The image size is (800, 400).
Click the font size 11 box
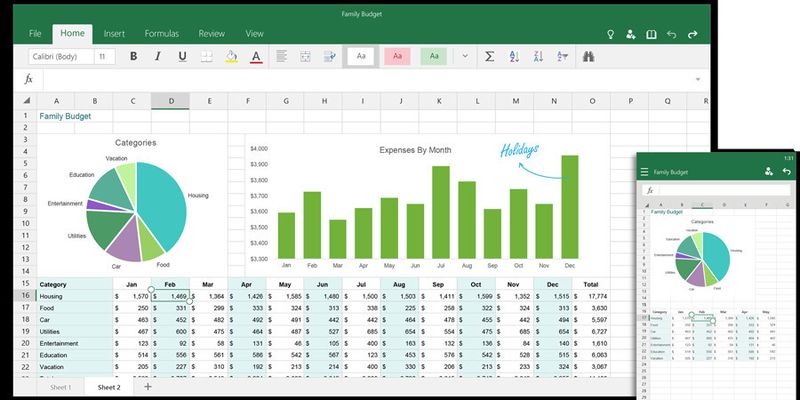pos(105,57)
